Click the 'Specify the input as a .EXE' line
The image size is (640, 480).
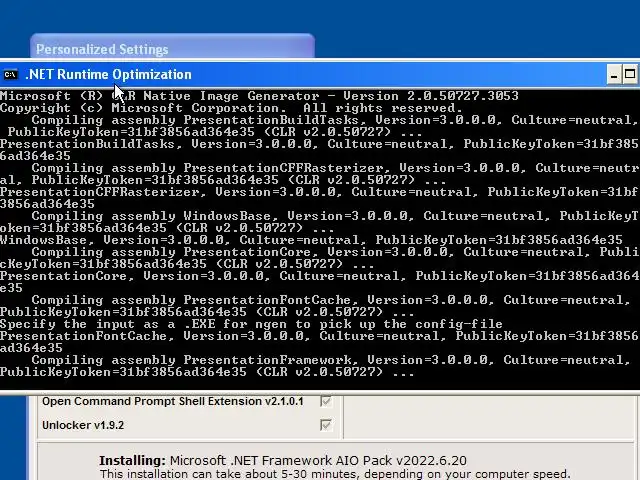click(251, 324)
